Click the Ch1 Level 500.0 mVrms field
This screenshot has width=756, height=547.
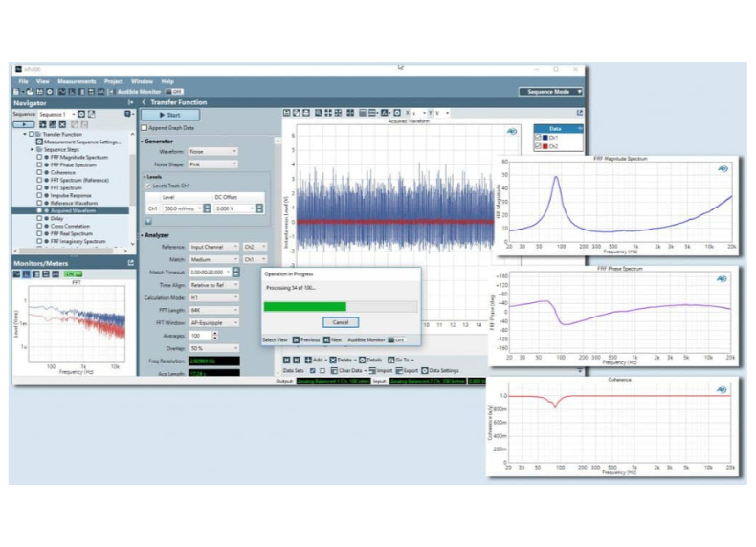(x=182, y=208)
